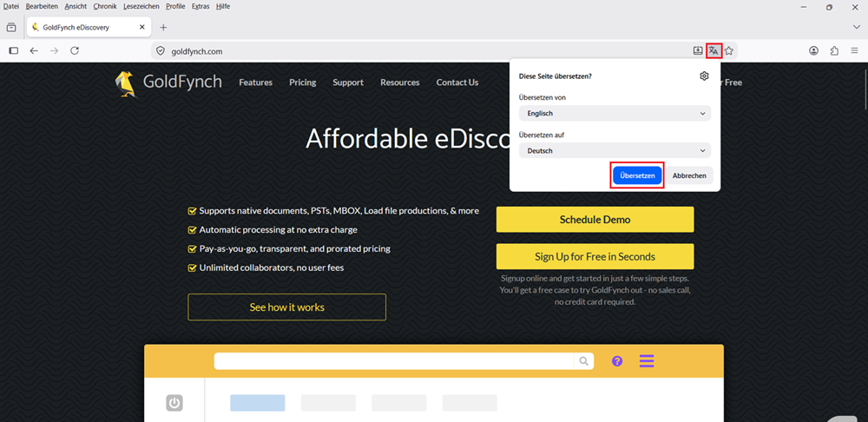Click the download/install icon in address bar
The image size is (868, 422).
(x=698, y=51)
